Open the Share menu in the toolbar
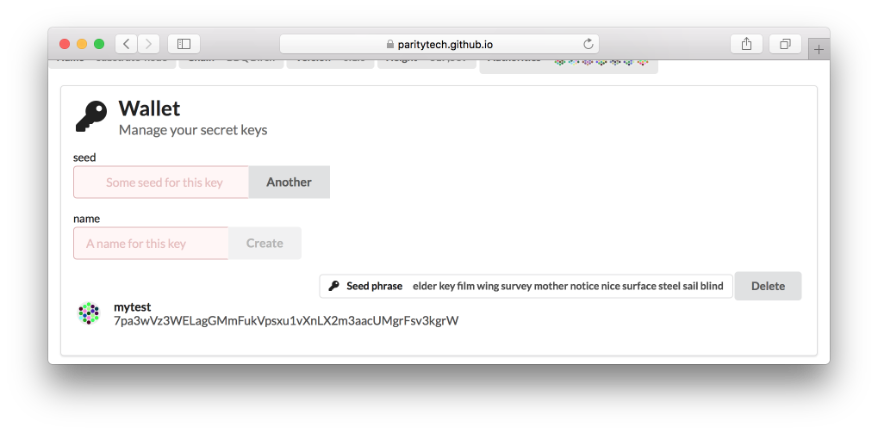 click(x=746, y=44)
